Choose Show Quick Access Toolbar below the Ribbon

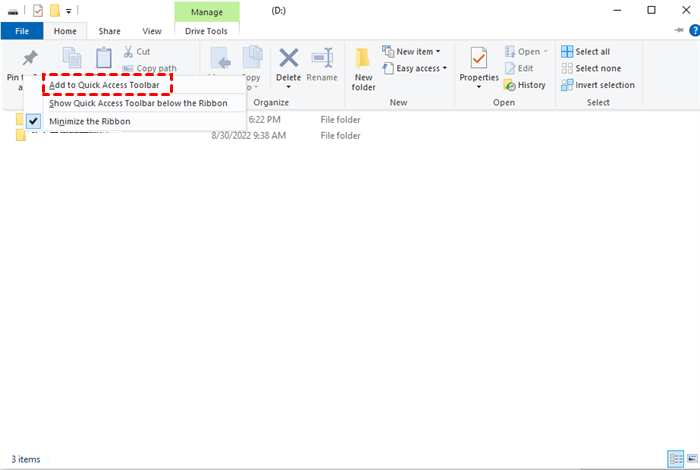pyautogui.click(x=138, y=103)
